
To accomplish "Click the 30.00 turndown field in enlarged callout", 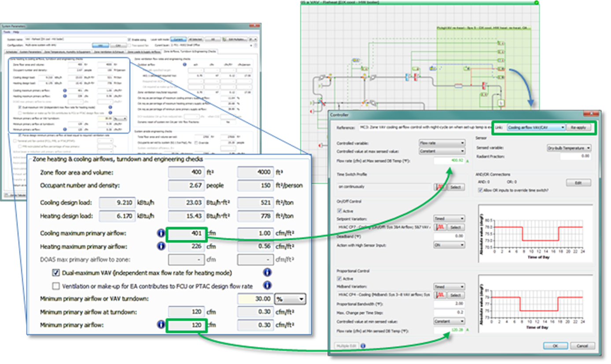I will click(x=255, y=299).
